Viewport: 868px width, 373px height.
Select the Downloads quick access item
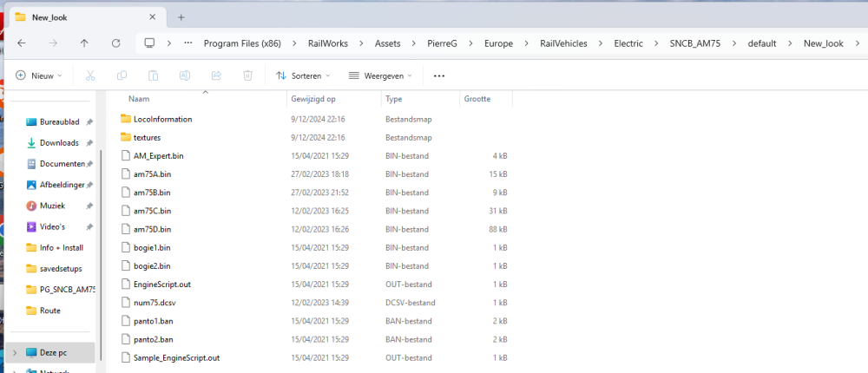click(59, 143)
